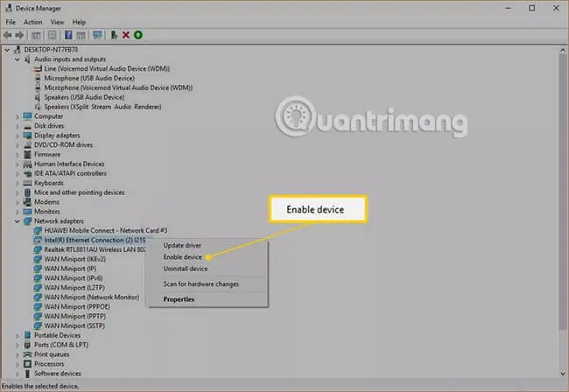Viewport: 569px width, 392px height.
Task: Expand the Display adapters category
Action: point(17,136)
